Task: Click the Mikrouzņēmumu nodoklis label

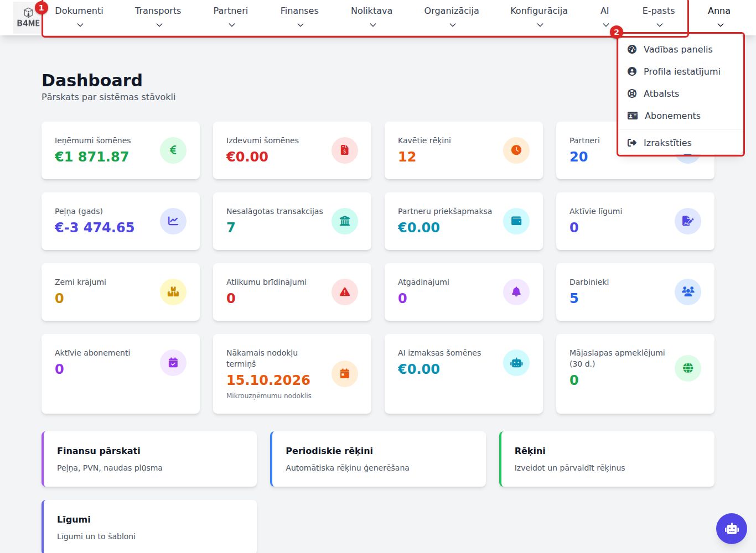Action: tap(269, 395)
